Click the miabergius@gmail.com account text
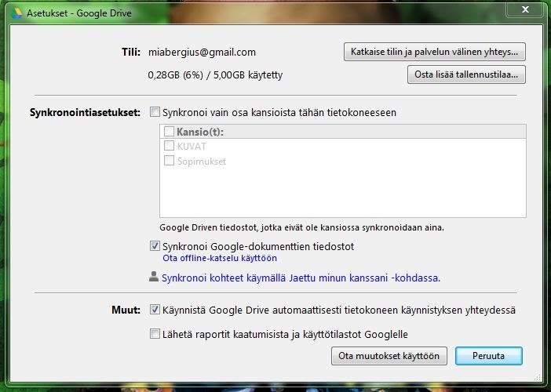This screenshot has width=551, height=392. [x=202, y=52]
